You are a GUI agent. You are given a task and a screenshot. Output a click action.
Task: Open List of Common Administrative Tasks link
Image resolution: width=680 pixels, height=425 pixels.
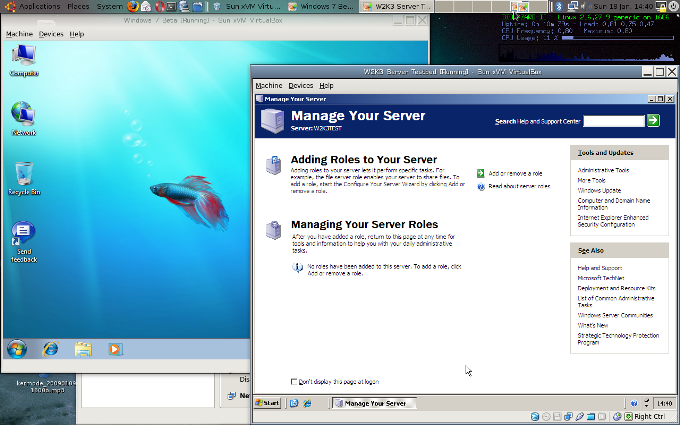pos(616,301)
